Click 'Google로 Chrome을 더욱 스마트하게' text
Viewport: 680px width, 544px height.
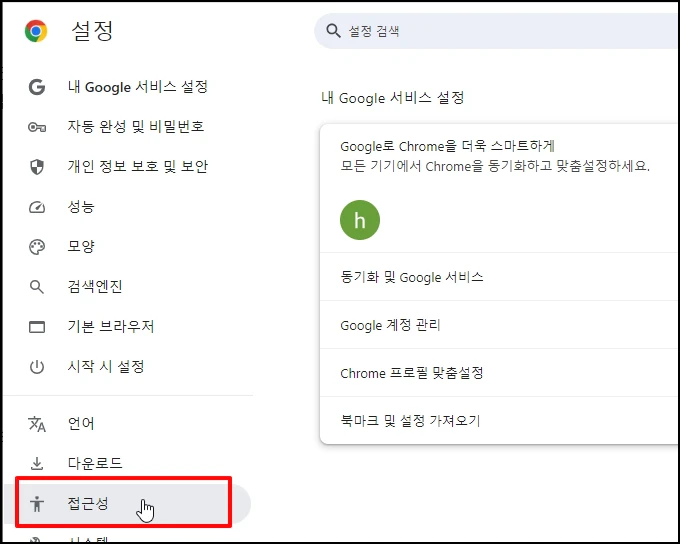click(447, 146)
